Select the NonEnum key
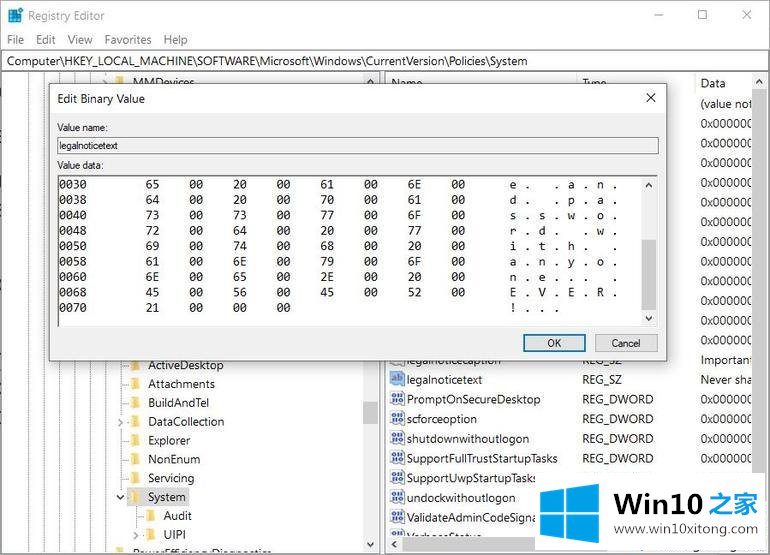 pos(174,460)
